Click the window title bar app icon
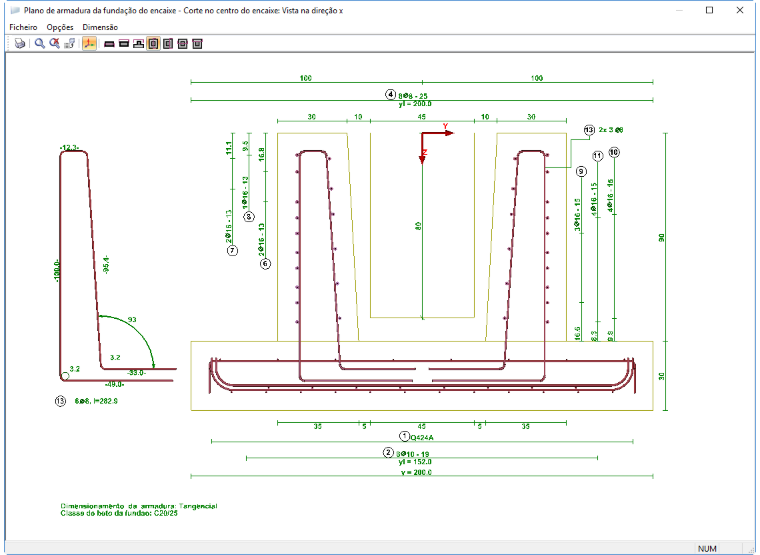Image resolution: width=760 pixels, height=555 pixels. coord(16,10)
